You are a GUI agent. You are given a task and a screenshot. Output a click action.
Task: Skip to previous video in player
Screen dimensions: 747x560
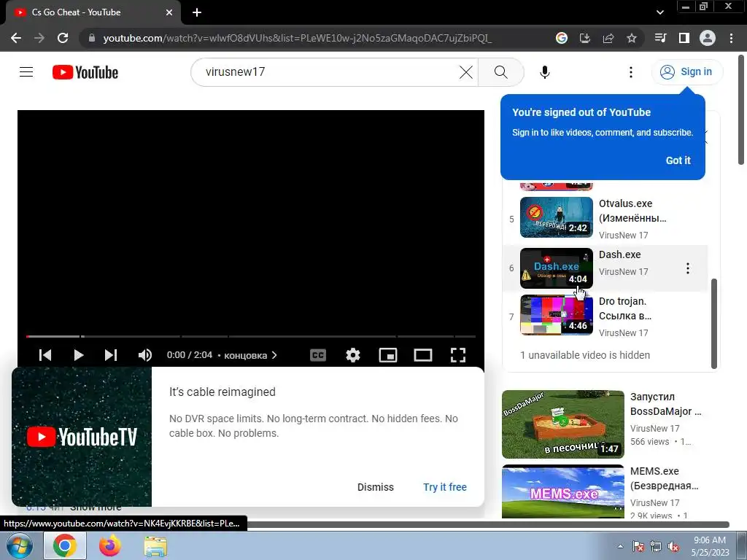pos(45,355)
